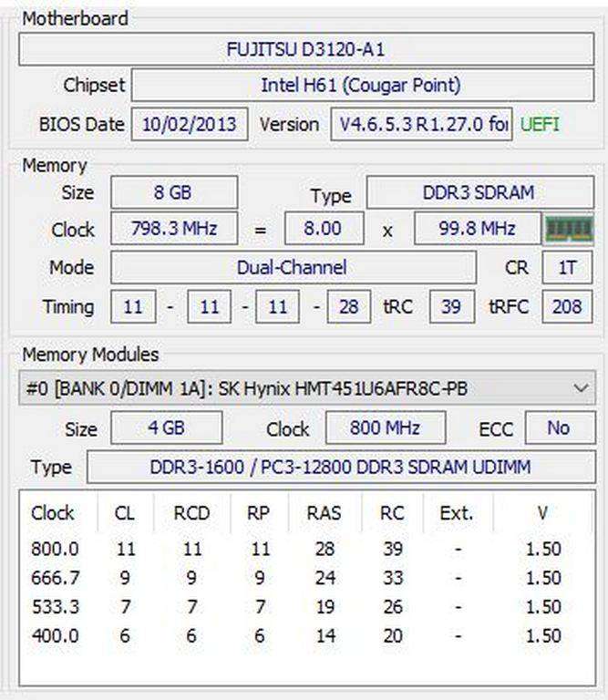
Task: Click the RC column header
Action: tap(392, 513)
